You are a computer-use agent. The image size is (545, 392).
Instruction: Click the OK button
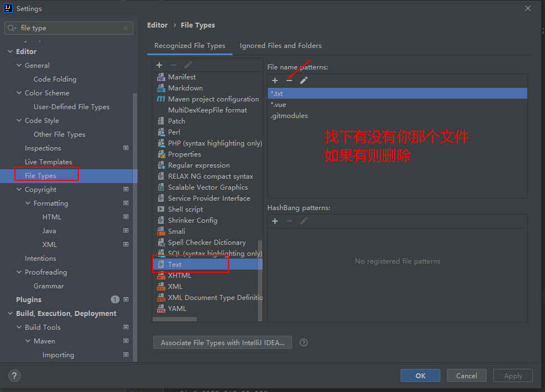click(420, 375)
